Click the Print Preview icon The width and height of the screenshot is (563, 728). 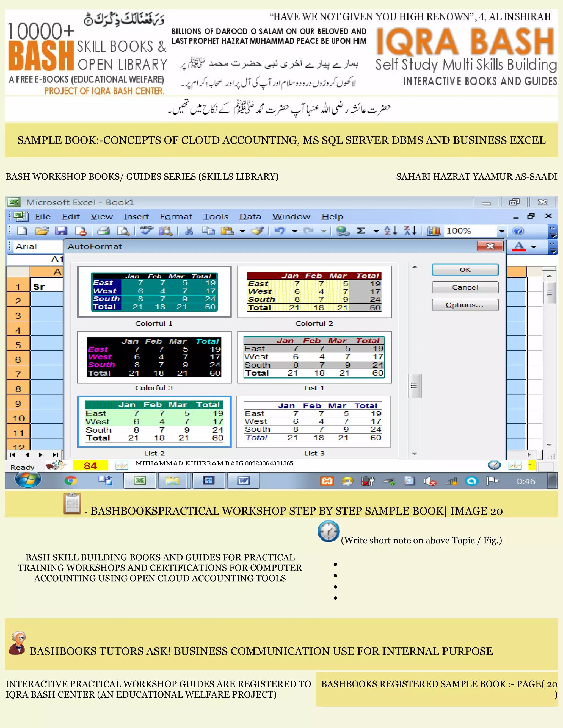[123, 231]
